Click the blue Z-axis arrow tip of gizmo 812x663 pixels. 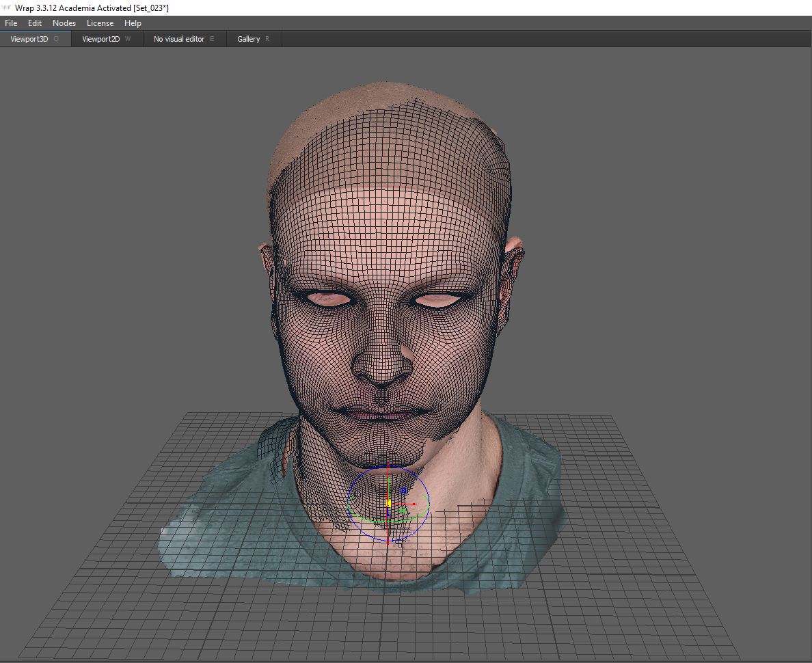pos(388,515)
